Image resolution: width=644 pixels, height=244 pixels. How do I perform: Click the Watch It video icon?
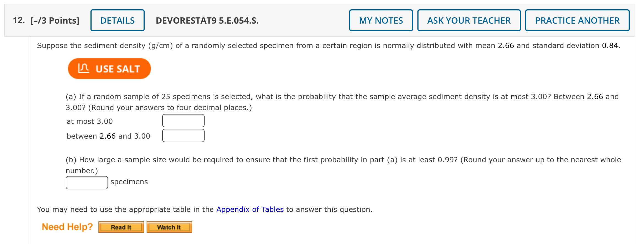click(x=169, y=227)
